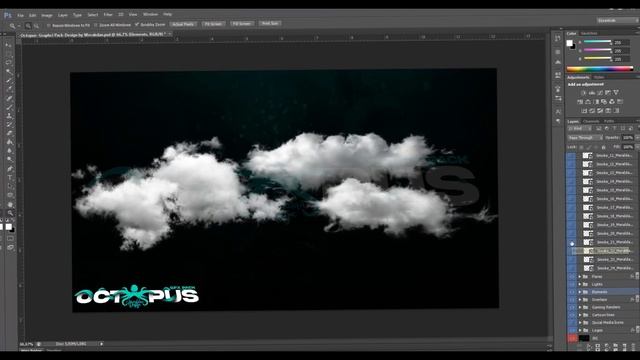Select the Healing Brush tool

[x=9, y=98]
